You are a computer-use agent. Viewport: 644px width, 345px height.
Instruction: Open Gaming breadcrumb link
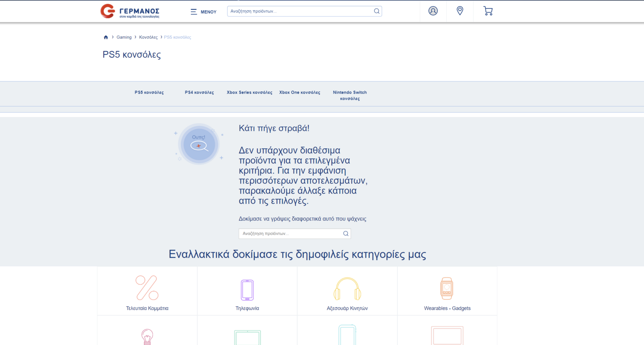124,37
